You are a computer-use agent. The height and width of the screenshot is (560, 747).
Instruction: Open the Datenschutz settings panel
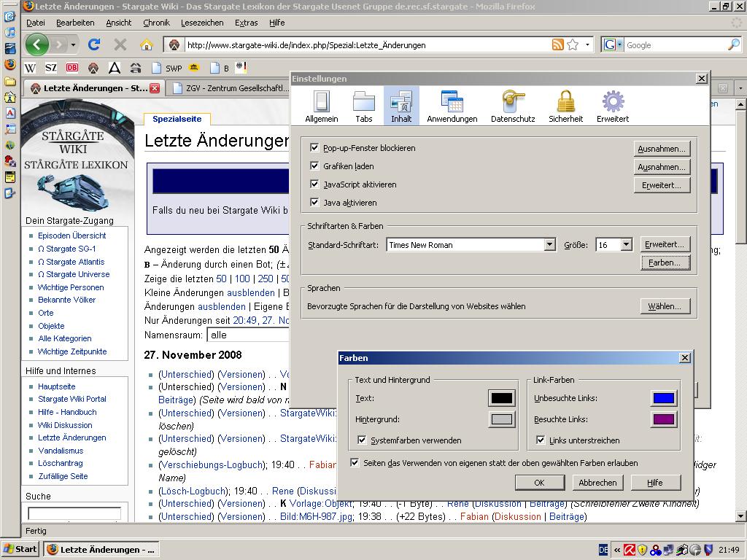[513, 106]
